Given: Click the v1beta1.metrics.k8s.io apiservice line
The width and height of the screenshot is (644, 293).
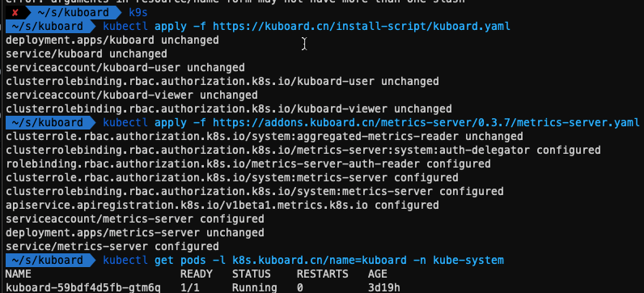Looking at the screenshot, I should [x=222, y=206].
